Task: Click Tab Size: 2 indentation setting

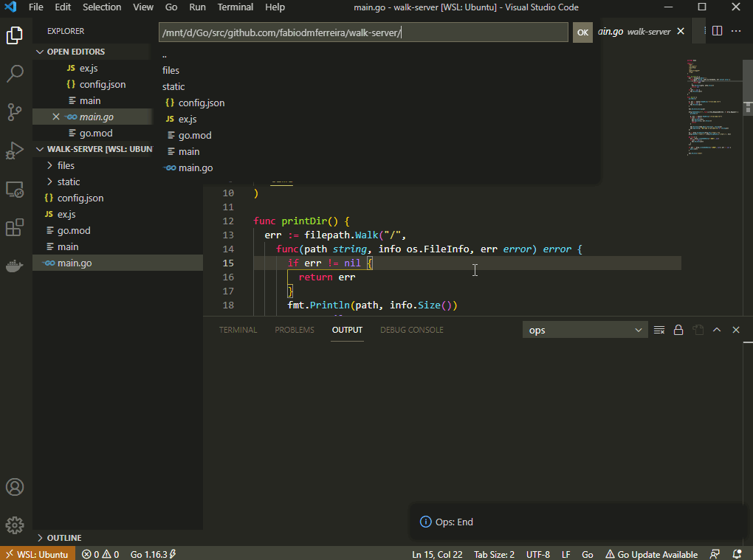Action: tap(494, 554)
